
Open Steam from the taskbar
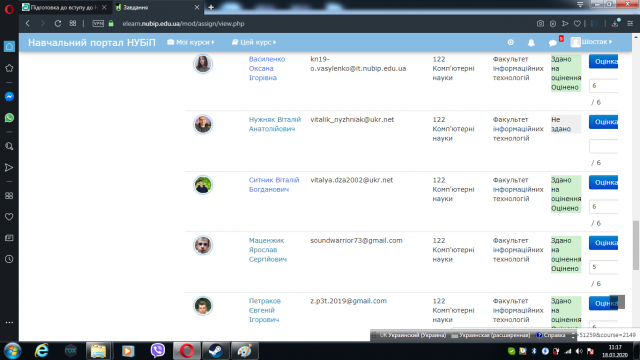216,351
